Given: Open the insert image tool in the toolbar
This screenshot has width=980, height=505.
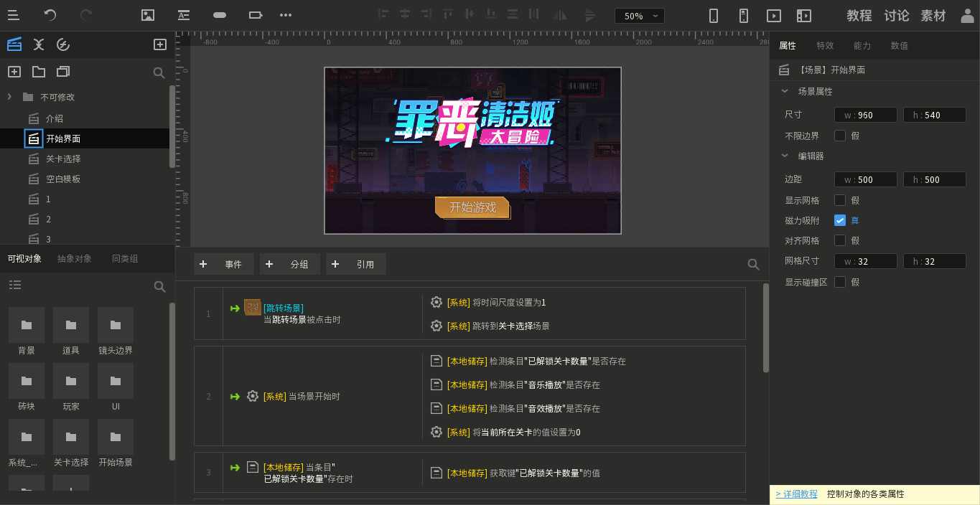Looking at the screenshot, I should point(149,15).
